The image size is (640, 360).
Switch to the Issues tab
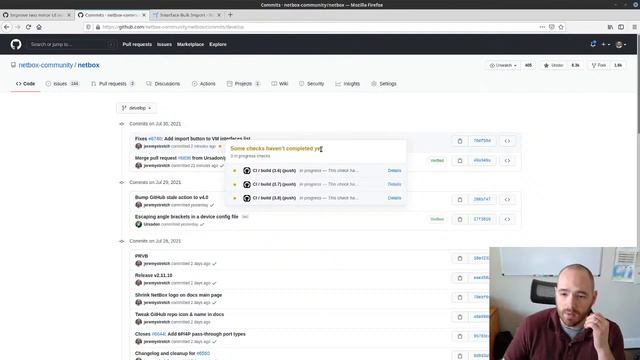coord(62,84)
